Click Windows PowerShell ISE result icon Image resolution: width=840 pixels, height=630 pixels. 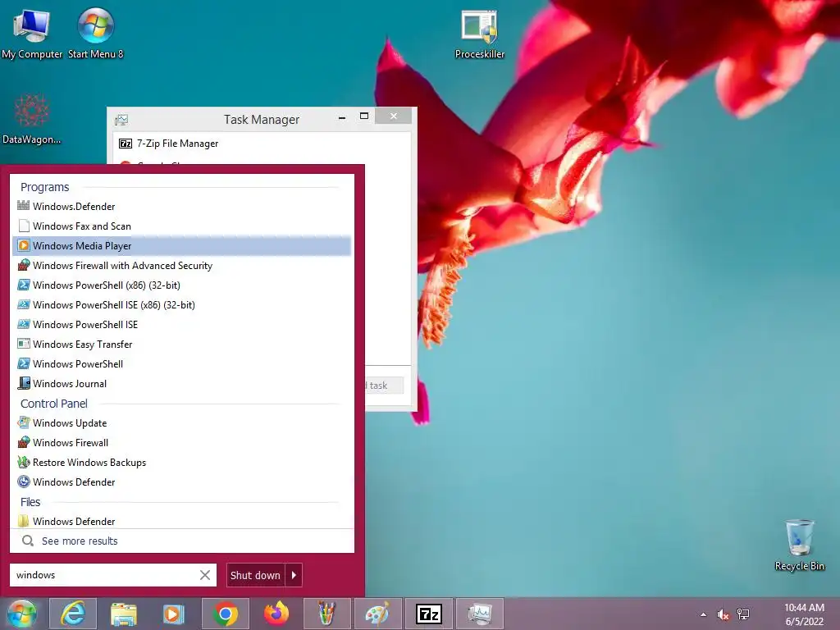pyautogui.click(x=24, y=324)
